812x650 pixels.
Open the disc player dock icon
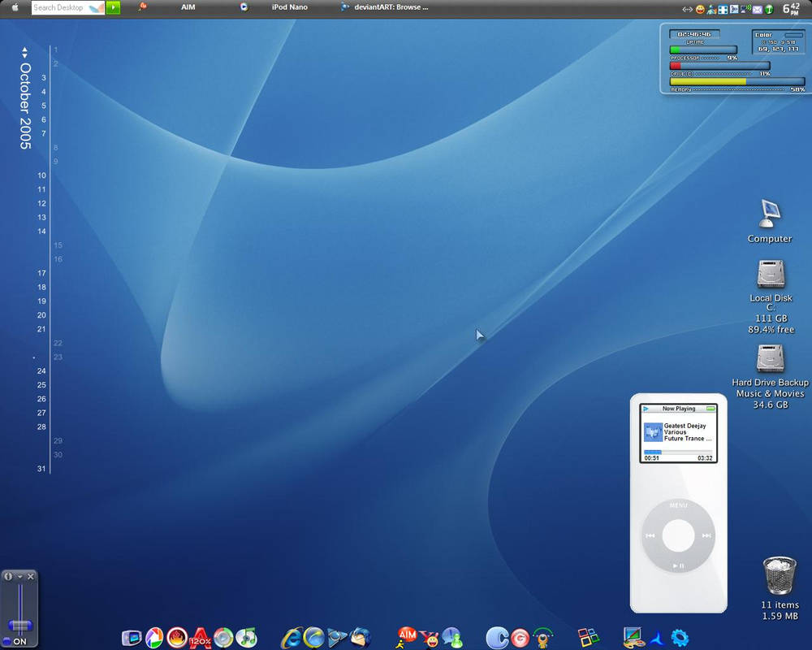pyautogui.click(x=224, y=638)
